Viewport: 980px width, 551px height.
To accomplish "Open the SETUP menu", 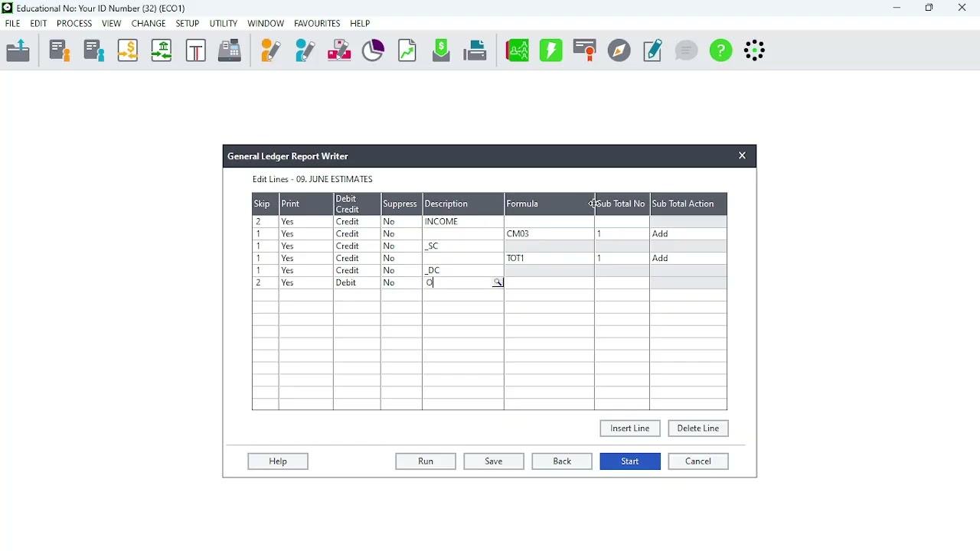I will (188, 24).
